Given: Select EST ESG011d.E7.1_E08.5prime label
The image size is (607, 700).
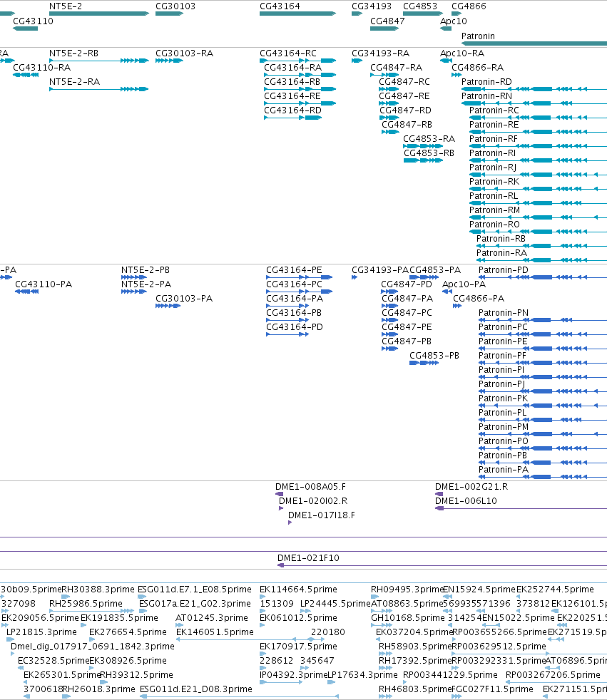Looking at the screenshot, I should pyautogui.click(x=195, y=590).
